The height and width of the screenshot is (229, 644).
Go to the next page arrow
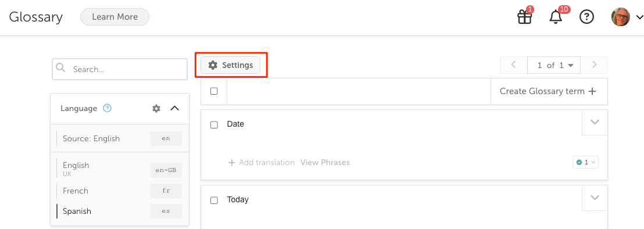pos(594,65)
